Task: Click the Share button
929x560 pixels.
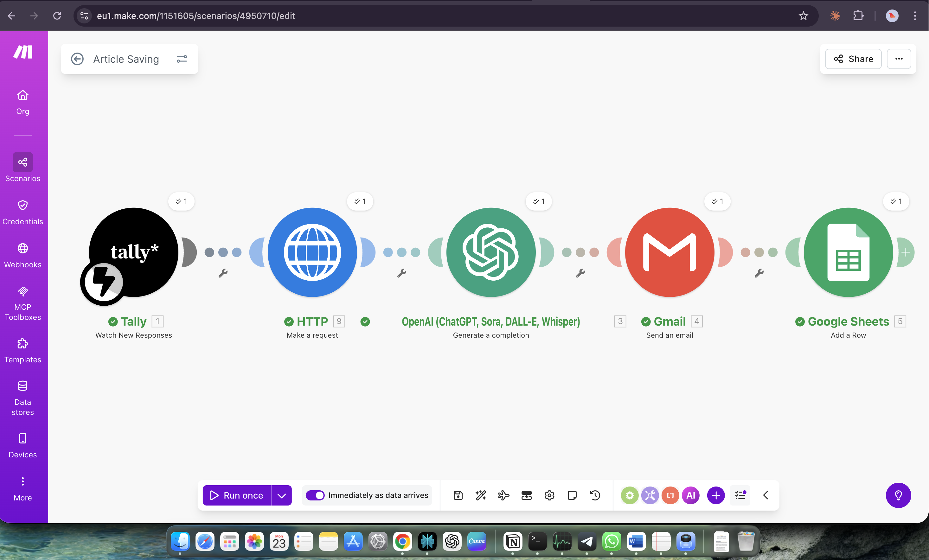Action: point(853,59)
